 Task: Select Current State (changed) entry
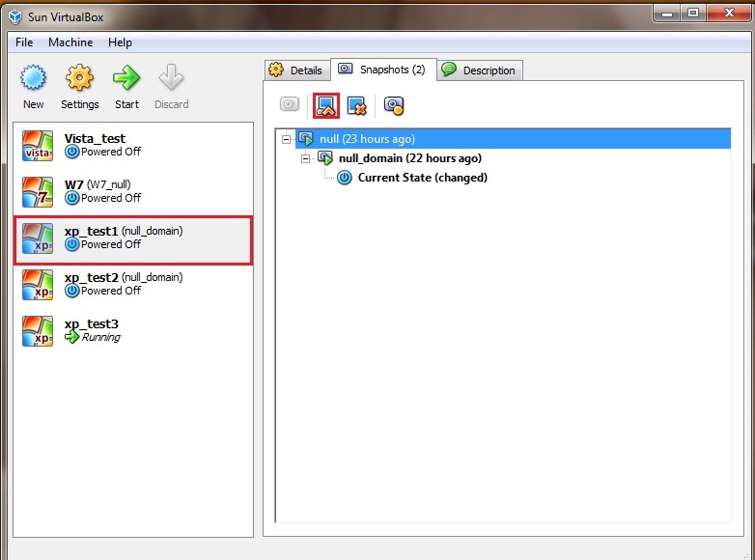pyautogui.click(x=423, y=178)
